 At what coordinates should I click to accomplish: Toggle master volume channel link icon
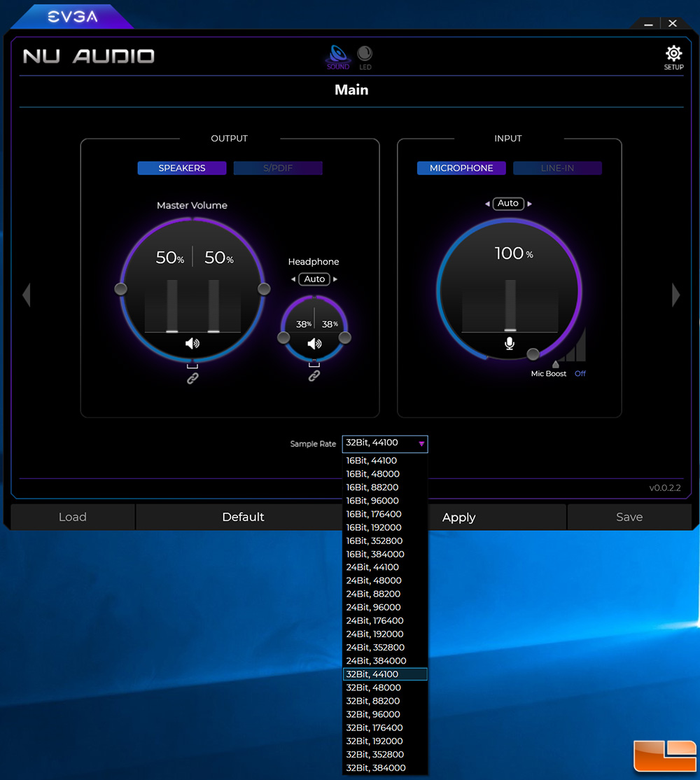[x=192, y=379]
